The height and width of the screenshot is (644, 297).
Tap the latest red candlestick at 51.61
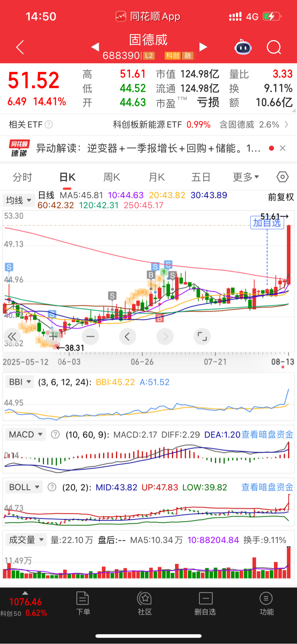coord(289,254)
